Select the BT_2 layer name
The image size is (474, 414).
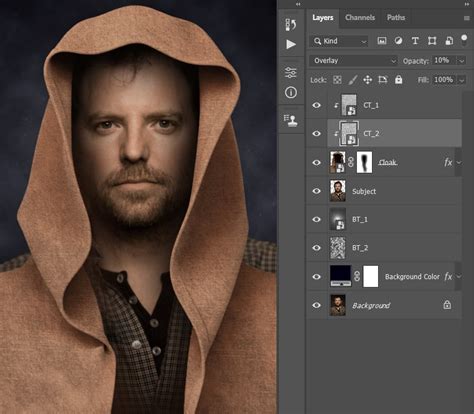[x=360, y=248]
